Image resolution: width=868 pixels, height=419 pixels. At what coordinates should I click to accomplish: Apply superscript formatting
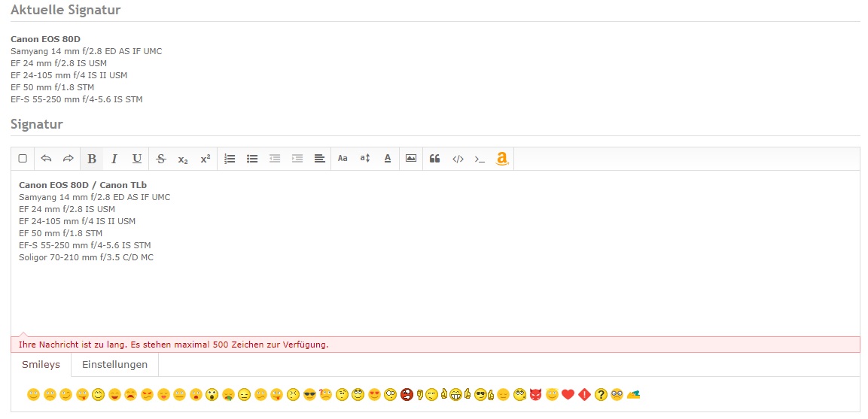pyautogui.click(x=206, y=159)
